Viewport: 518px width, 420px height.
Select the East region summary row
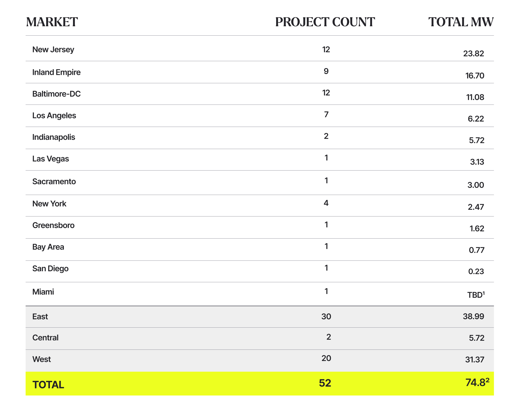click(260, 317)
